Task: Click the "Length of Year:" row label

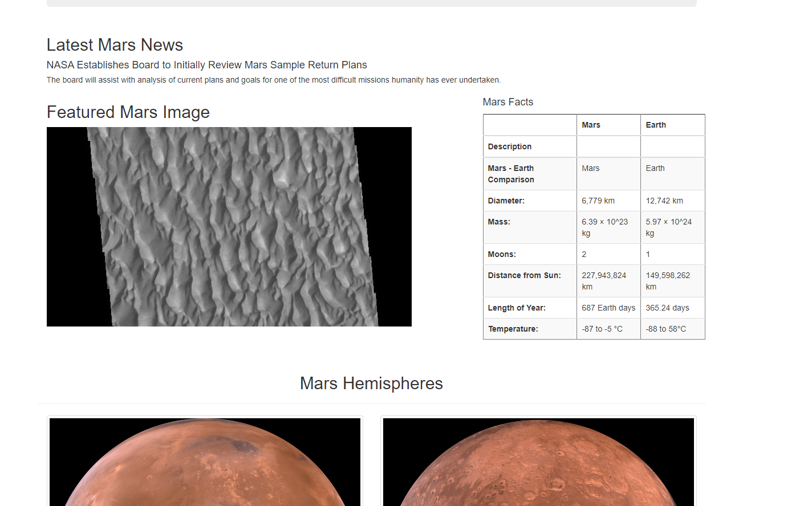Action: point(517,308)
